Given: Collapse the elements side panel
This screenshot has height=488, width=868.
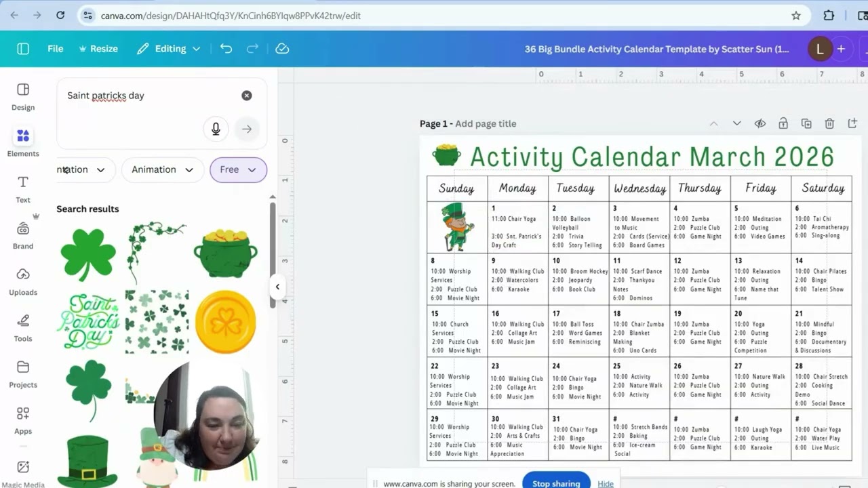Looking at the screenshot, I should click(277, 287).
